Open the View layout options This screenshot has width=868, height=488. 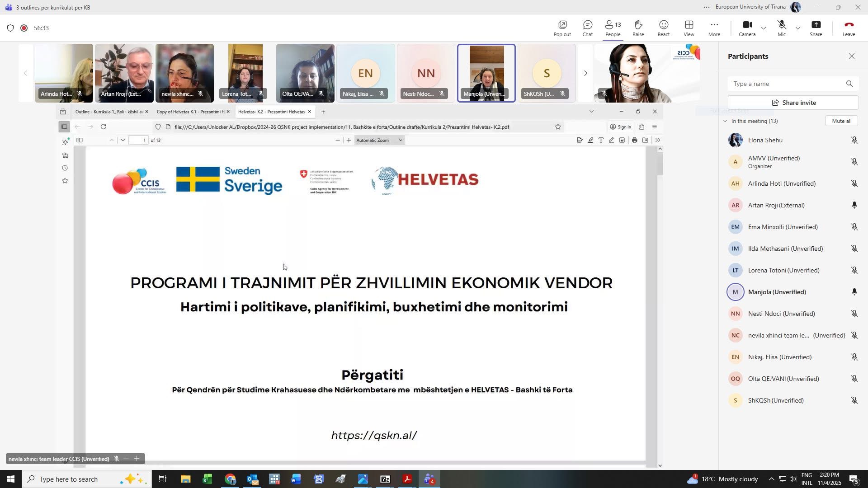pyautogui.click(x=689, y=28)
